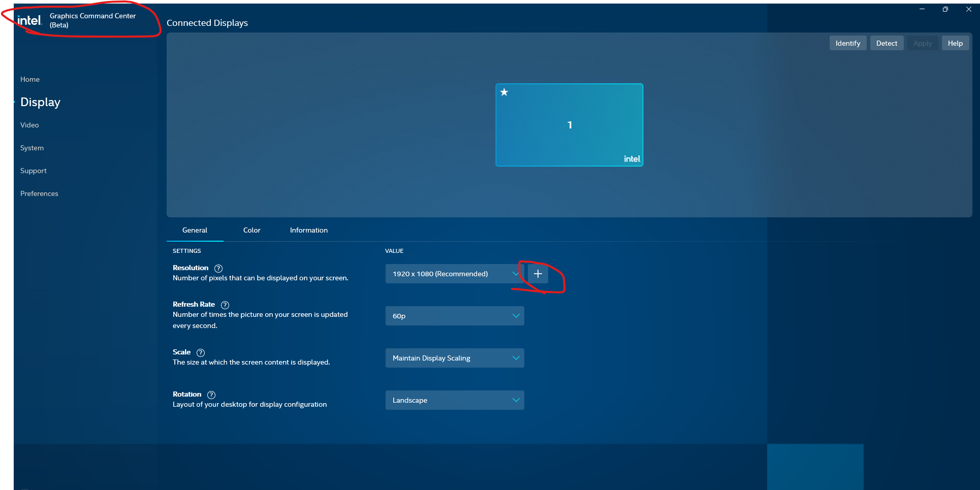Switch to the Information tab
The height and width of the screenshot is (490, 980).
click(308, 230)
